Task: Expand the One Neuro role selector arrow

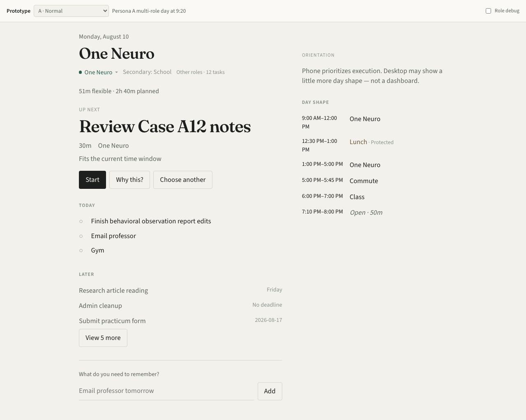Action: click(117, 72)
